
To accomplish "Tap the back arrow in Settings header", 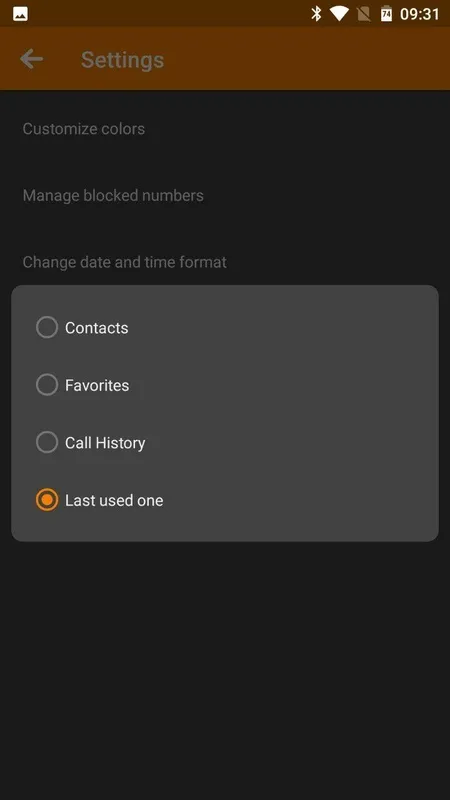I will click(x=31, y=59).
